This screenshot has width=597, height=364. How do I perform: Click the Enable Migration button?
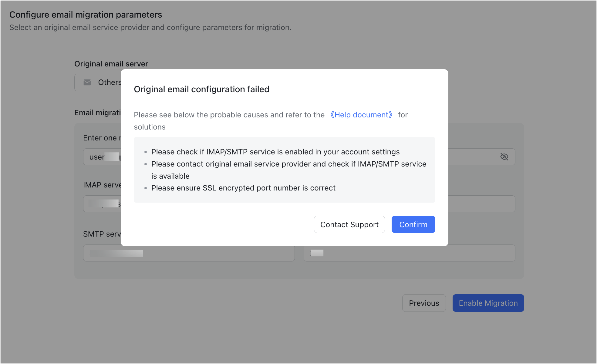tap(488, 303)
